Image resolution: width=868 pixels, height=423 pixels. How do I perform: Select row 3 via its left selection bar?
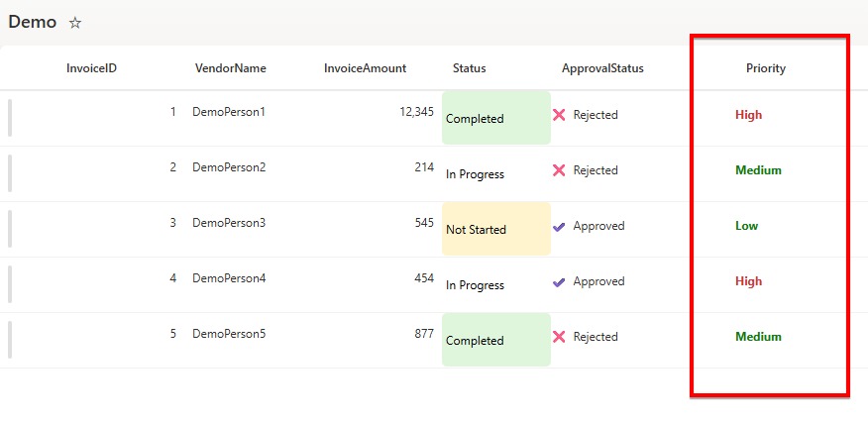click(10, 229)
